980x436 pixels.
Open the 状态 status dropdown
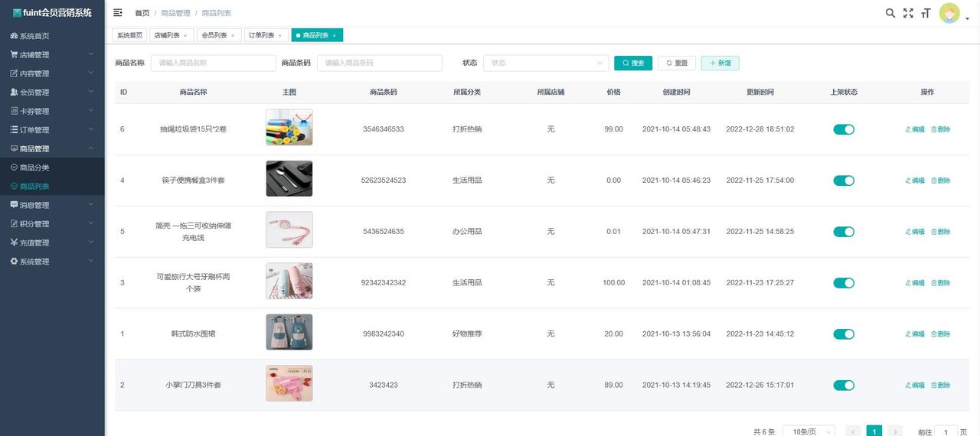(x=546, y=63)
